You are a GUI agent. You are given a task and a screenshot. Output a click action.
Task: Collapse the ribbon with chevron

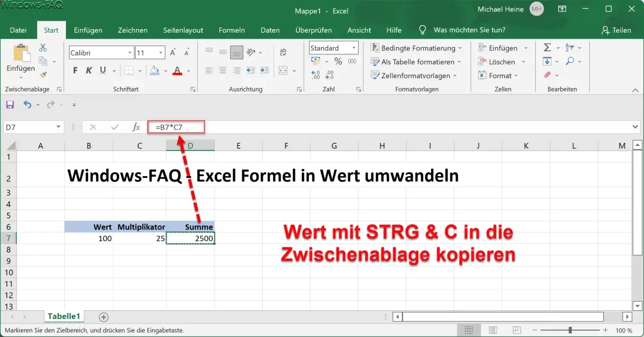[x=635, y=90]
